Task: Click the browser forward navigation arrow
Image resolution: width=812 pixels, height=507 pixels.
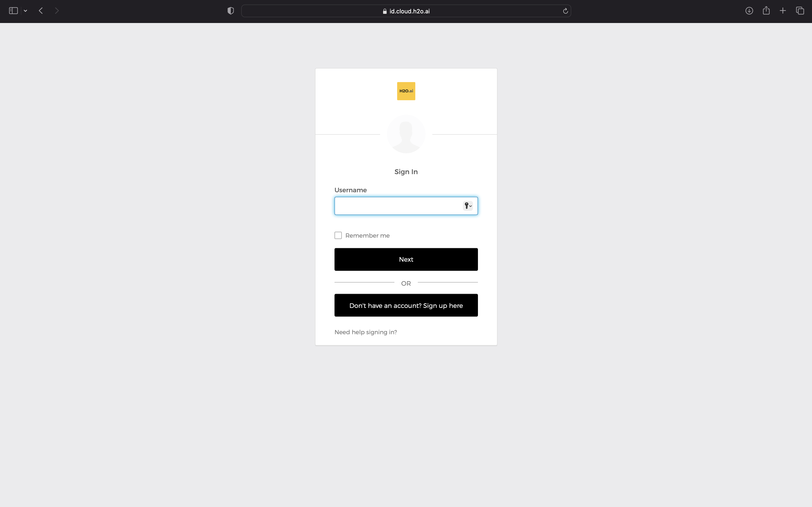Action: [57, 10]
